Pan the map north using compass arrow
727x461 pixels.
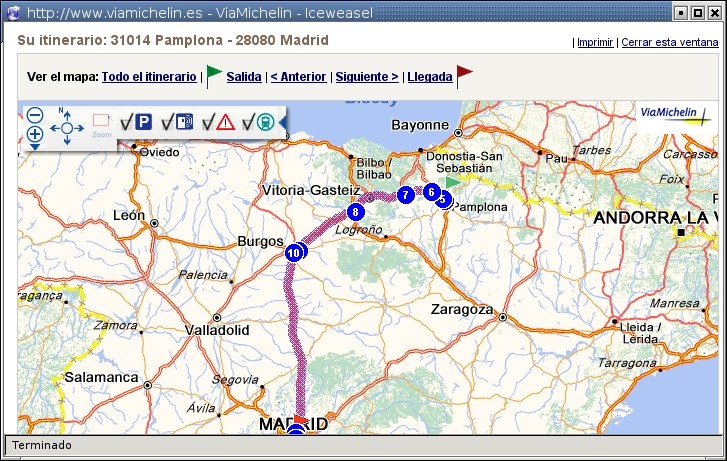(x=68, y=113)
